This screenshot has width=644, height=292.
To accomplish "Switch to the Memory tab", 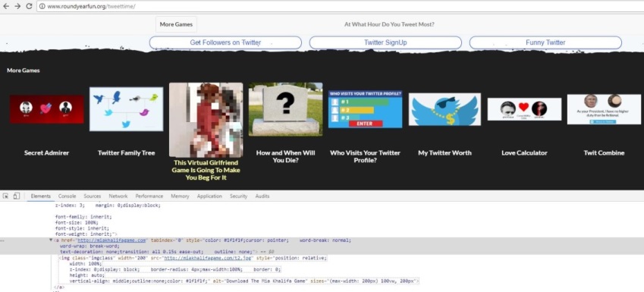I will tap(180, 196).
